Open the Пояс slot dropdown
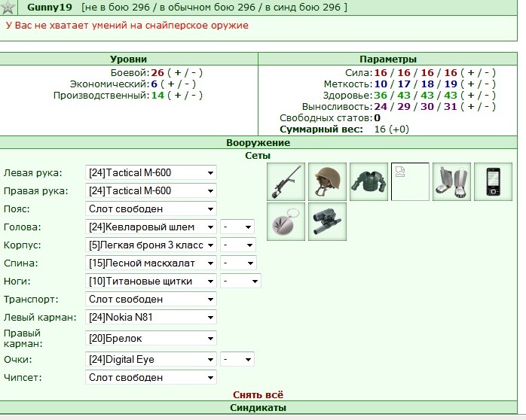 tap(151, 209)
